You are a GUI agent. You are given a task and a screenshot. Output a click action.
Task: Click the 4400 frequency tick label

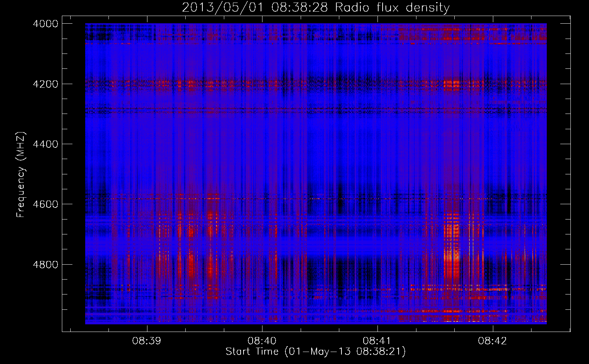tap(46, 144)
